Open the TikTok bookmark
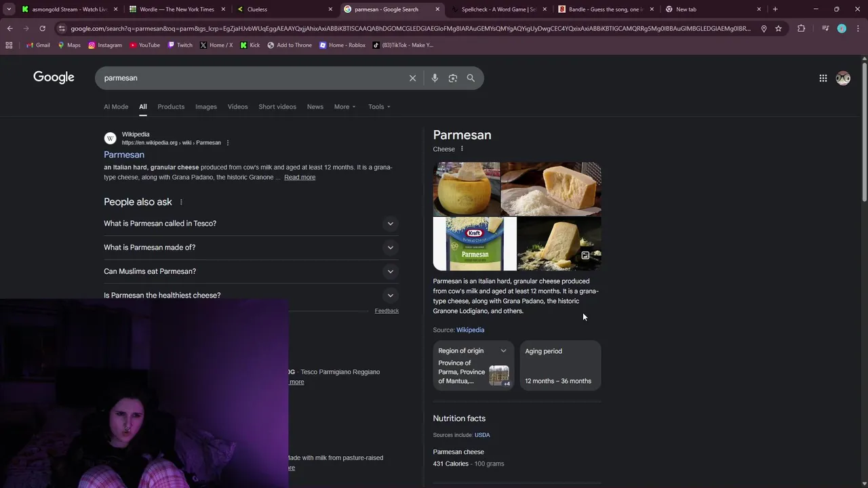 (x=403, y=45)
